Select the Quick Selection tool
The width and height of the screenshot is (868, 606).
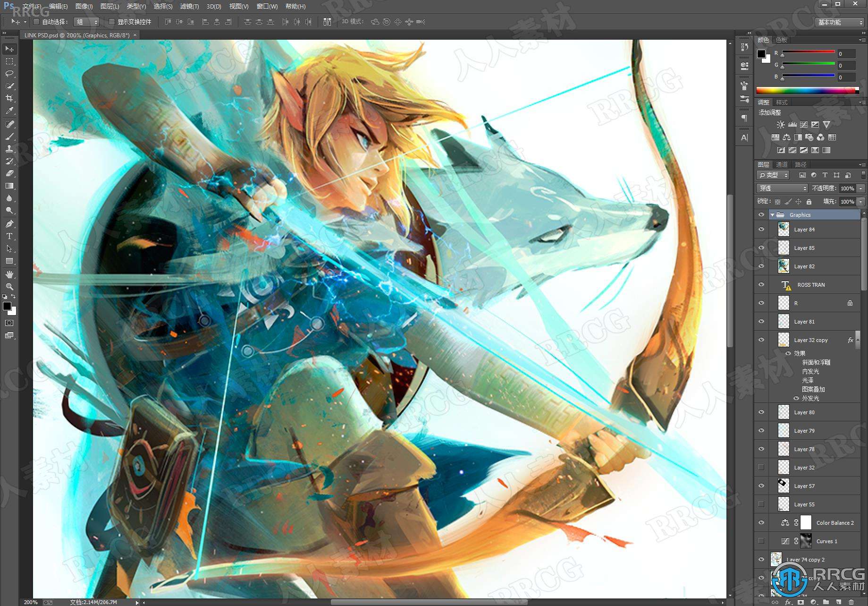9,86
